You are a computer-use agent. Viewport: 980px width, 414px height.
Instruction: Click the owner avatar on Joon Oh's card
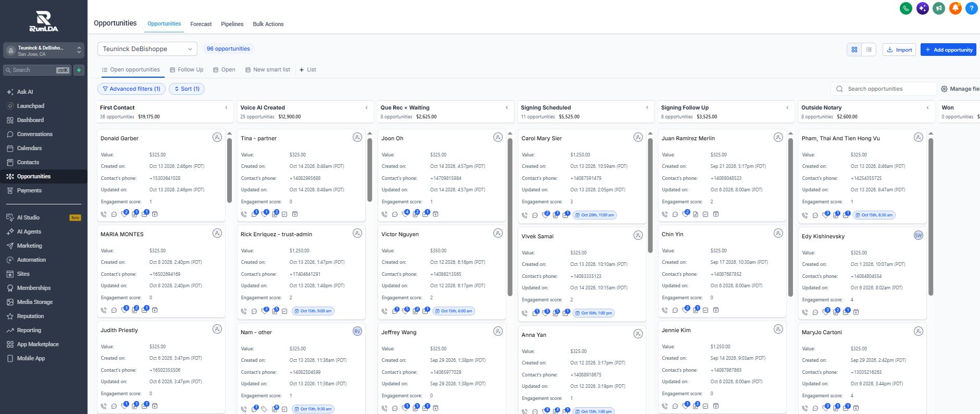498,137
